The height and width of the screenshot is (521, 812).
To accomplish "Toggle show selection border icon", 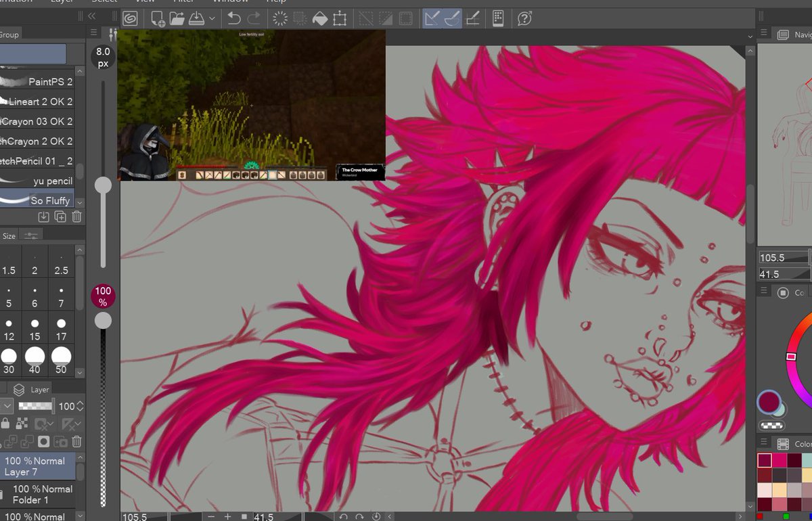I will [405, 18].
